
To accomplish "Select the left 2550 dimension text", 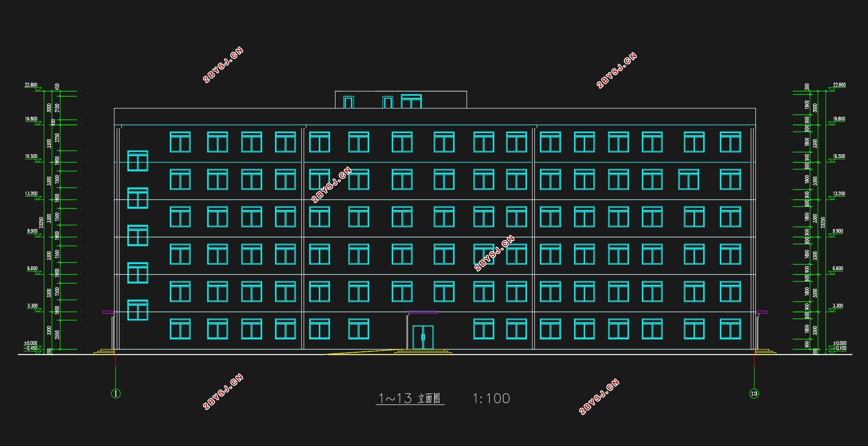I will pyautogui.click(x=57, y=334).
